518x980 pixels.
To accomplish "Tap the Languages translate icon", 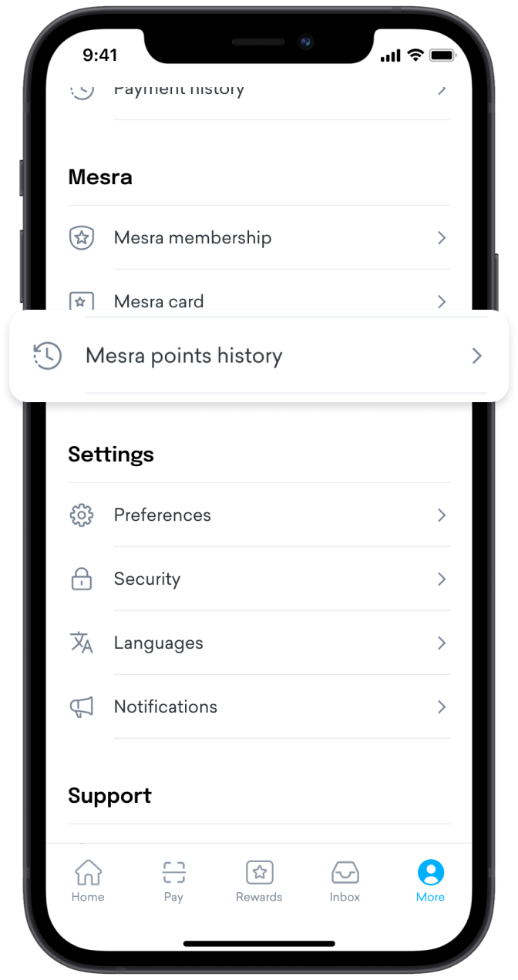I will pos(81,643).
